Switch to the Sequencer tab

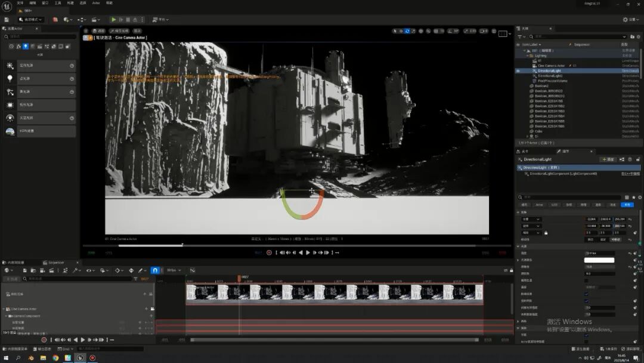click(56, 262)
